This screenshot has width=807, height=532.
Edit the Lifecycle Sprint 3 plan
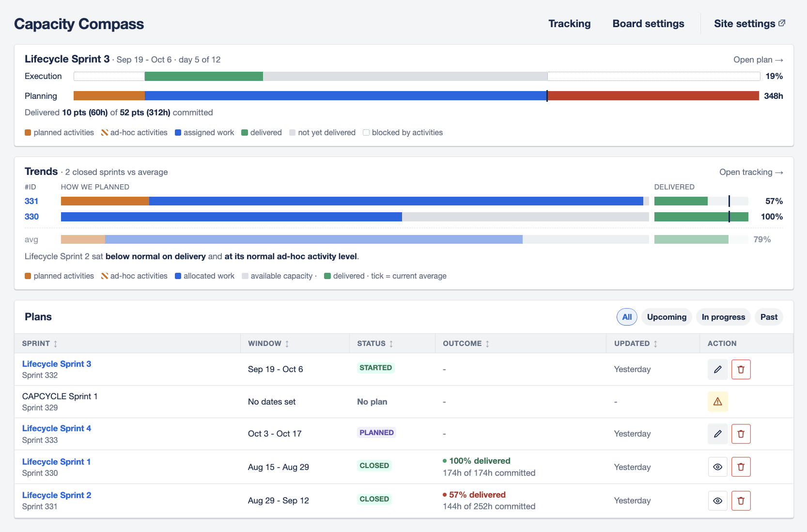[x=717, y=369]
